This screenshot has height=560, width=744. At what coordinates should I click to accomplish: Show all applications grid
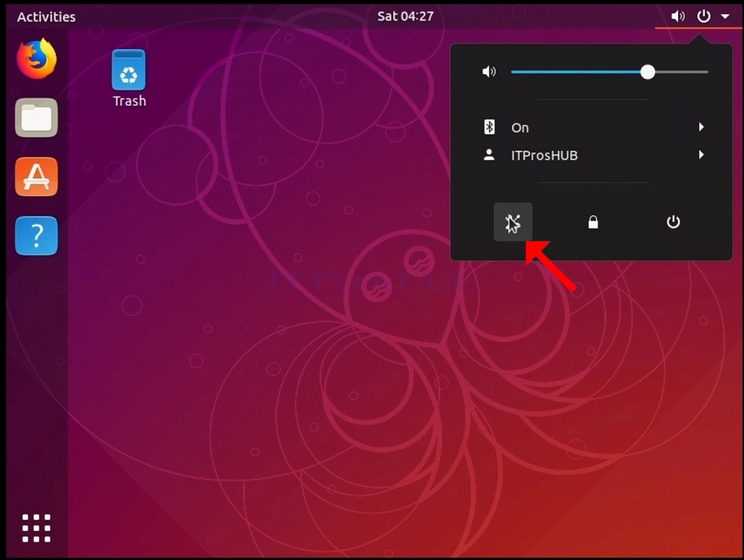coord(36,528)
